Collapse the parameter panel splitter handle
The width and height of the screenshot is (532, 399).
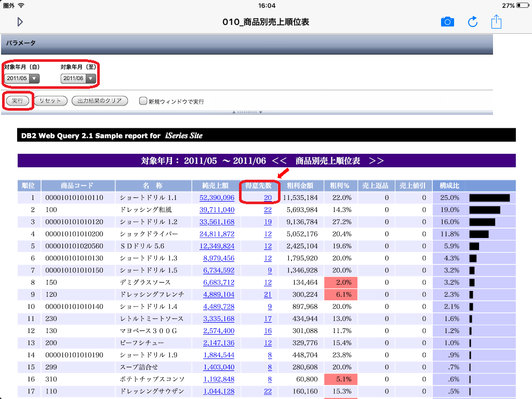[x=247, y=112]
